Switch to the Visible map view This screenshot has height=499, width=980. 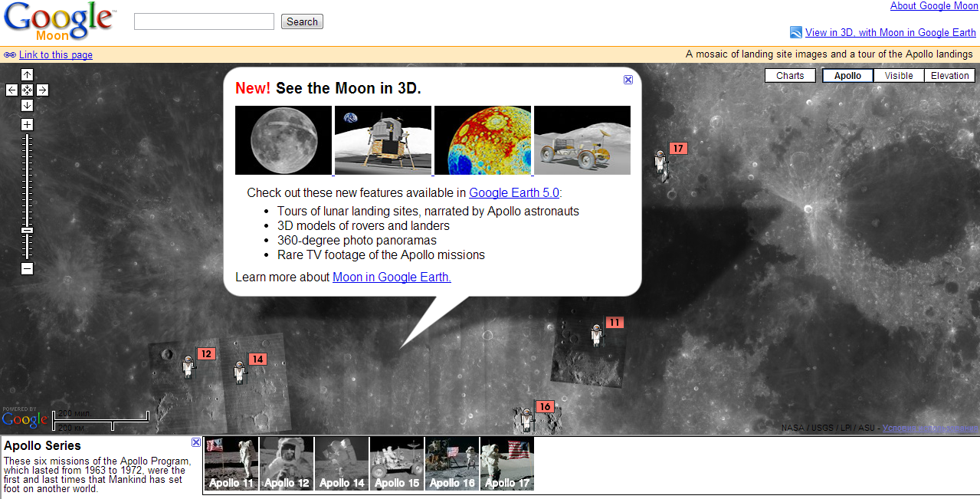(899, 75)
